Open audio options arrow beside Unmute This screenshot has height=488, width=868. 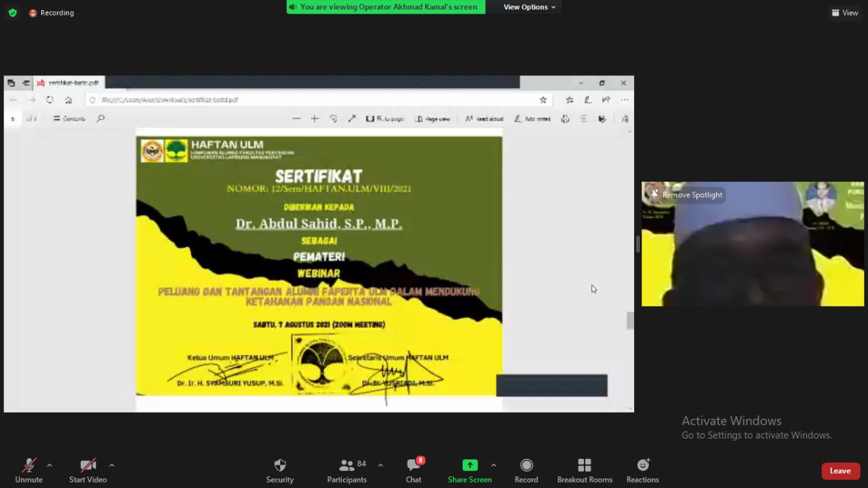[x=50, y=465]
